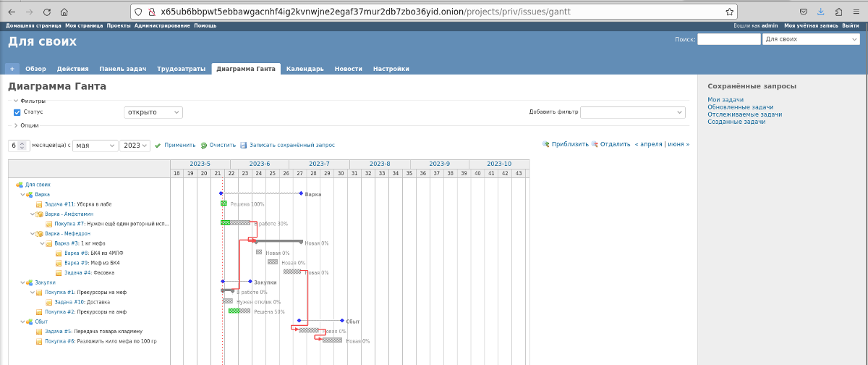Go to the browser home icon
The image size is (868, 365).
pos(64,12)
